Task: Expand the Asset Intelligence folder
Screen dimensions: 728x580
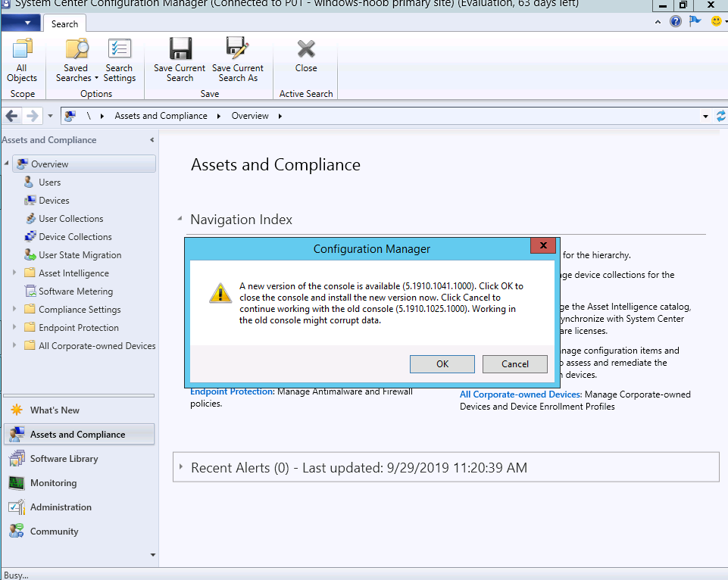Action: [14, 273]
